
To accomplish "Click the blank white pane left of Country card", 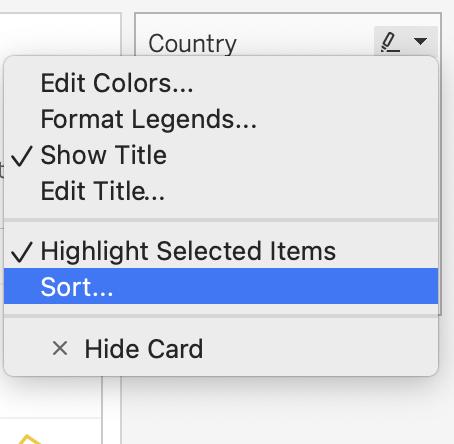I will pyautogui.click(x=60, y=35).
